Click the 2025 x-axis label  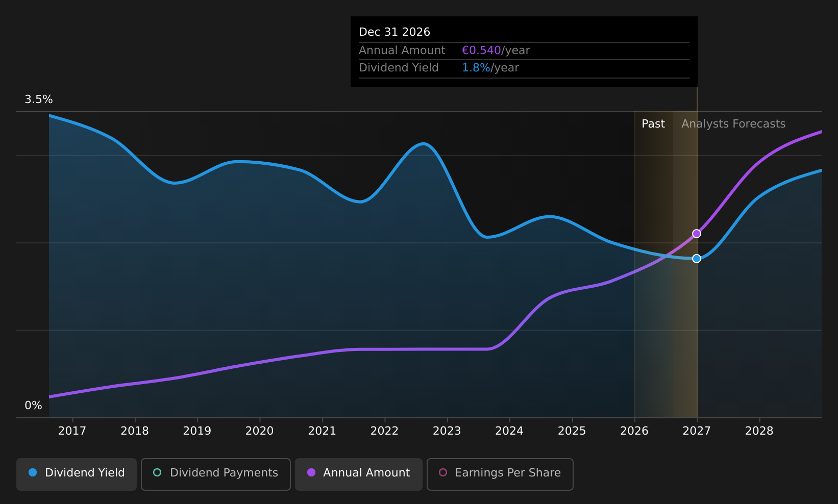(572, 431)
